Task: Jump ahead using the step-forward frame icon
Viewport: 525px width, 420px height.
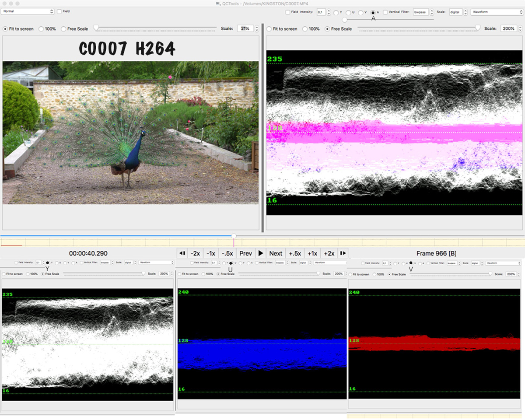Action: pos(343,253)
